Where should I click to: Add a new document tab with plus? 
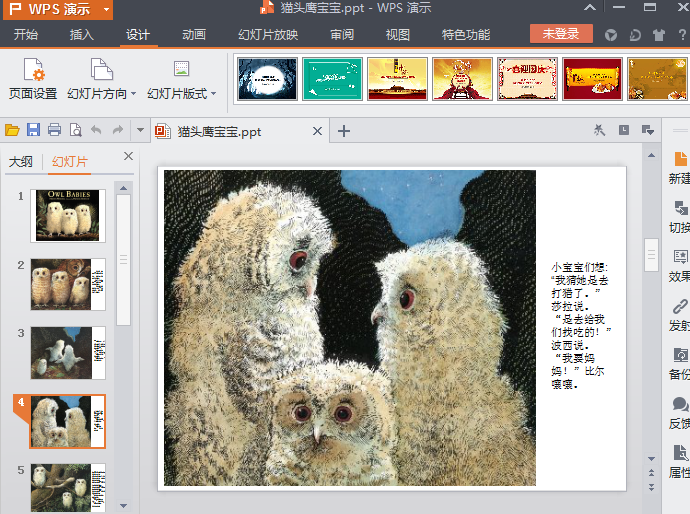click(x=344, y=131)
